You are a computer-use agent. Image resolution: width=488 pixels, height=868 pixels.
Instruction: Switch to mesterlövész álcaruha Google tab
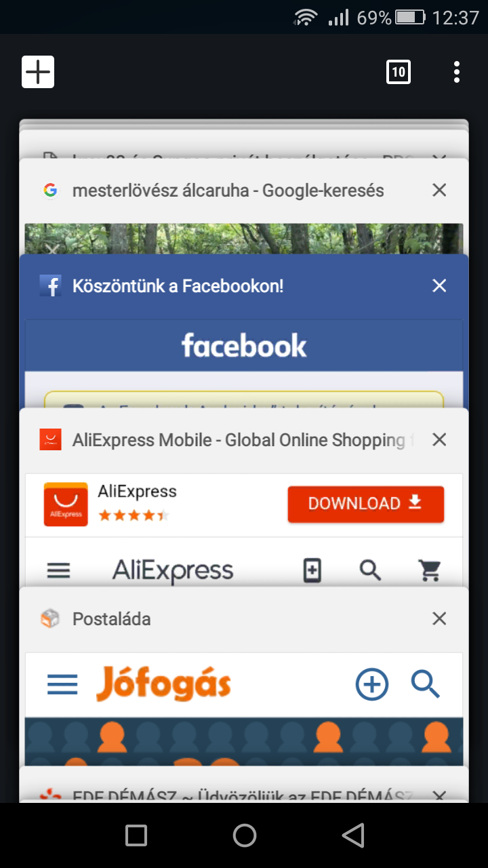[x=228, y=191]
